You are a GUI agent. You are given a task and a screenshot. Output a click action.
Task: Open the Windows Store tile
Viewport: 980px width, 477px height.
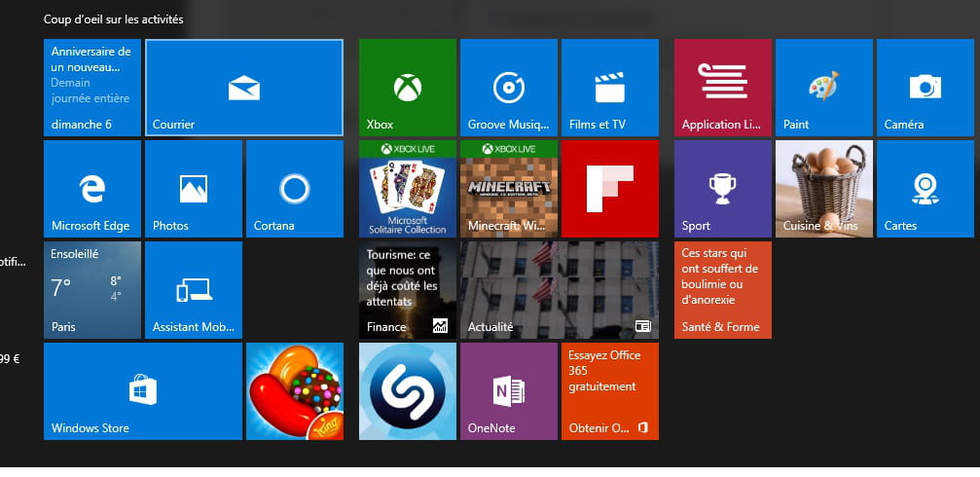click(x=143, y=391)
